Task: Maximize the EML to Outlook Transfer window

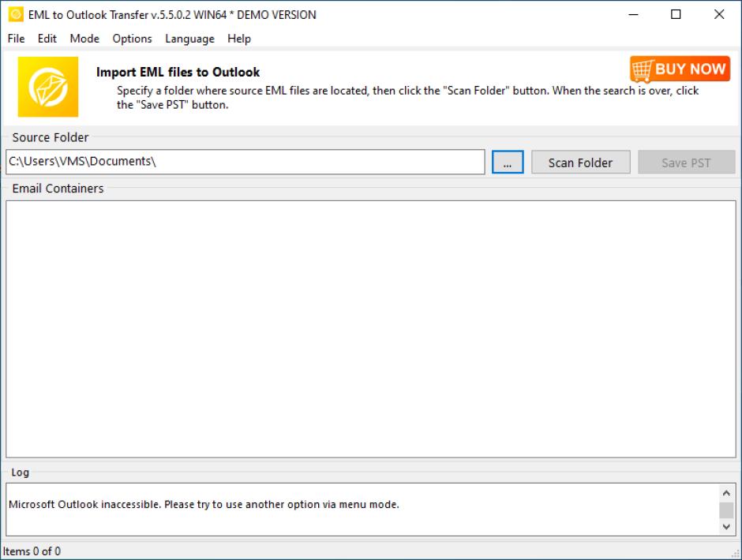Action: (x=676, y=15)
